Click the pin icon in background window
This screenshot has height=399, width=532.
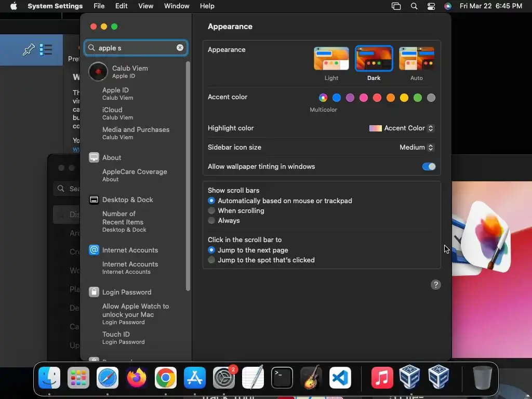pyautogui.click(x=29, y=49)
